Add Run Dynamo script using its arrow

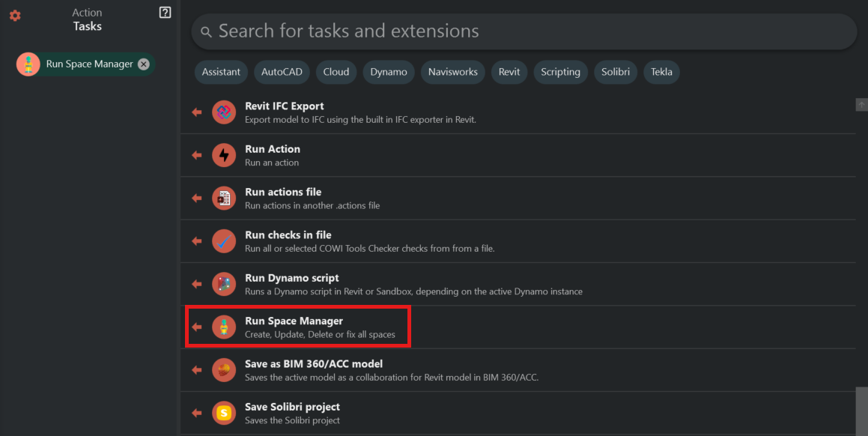(x=197, y=284)
